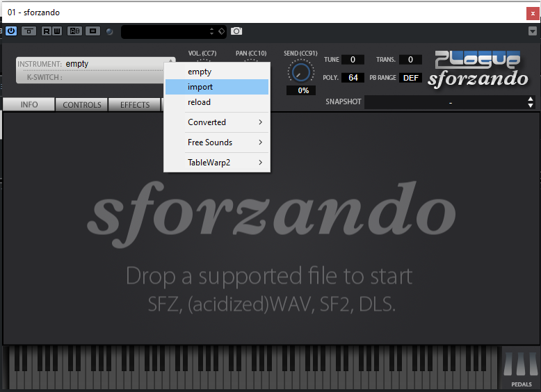This screenshot has height=392, width=541.
Task: Enable Read automation (R) button
Action: tap(46, 31)
